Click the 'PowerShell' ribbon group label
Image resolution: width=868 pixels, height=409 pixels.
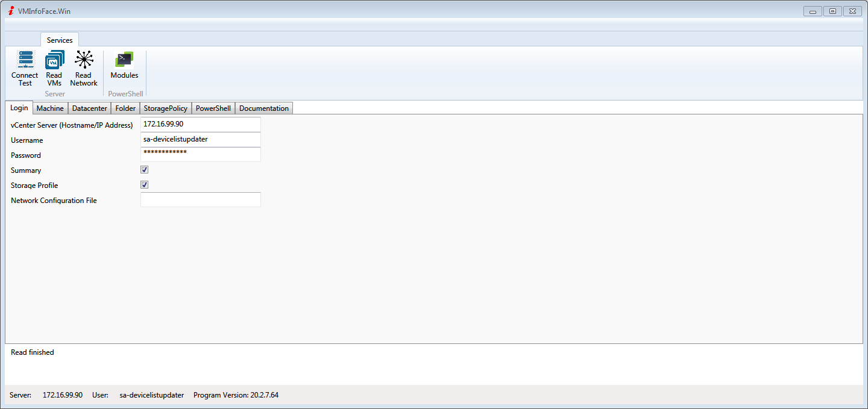125,94
